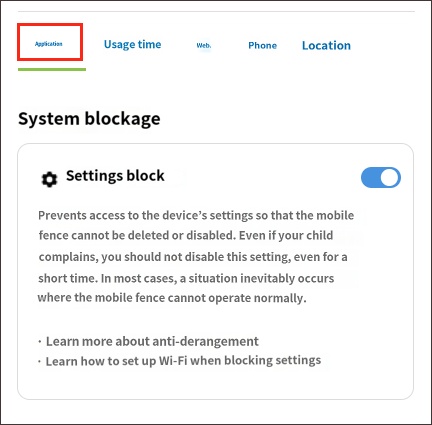Go to the Web tab
The width and height of the screenshot is (432, 425).
click(x=204, y=45)
